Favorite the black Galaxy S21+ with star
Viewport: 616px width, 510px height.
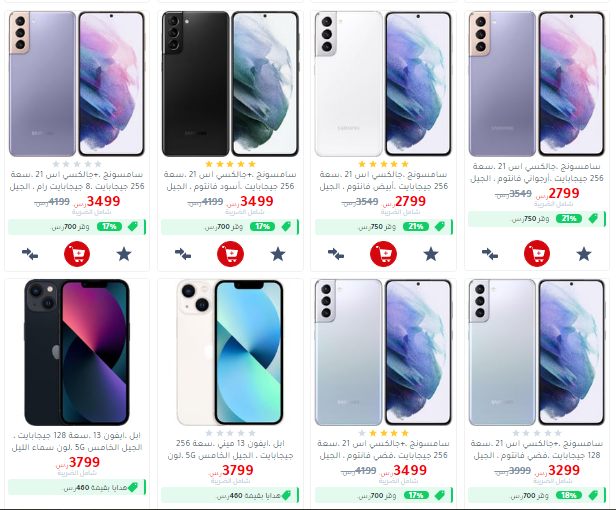(278, 254)
